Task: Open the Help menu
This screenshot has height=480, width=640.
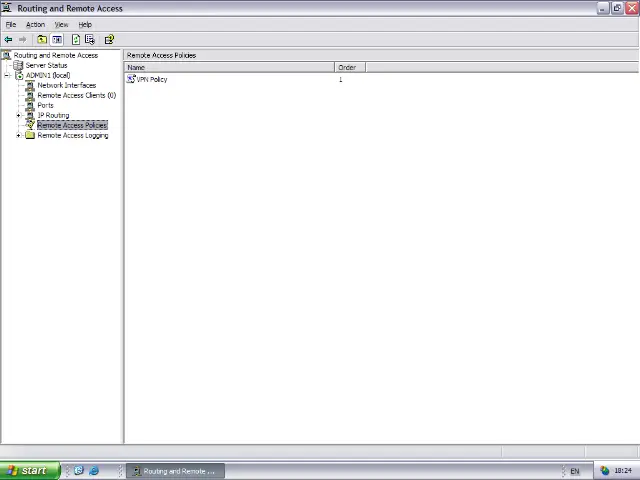Action: (85, 24)
